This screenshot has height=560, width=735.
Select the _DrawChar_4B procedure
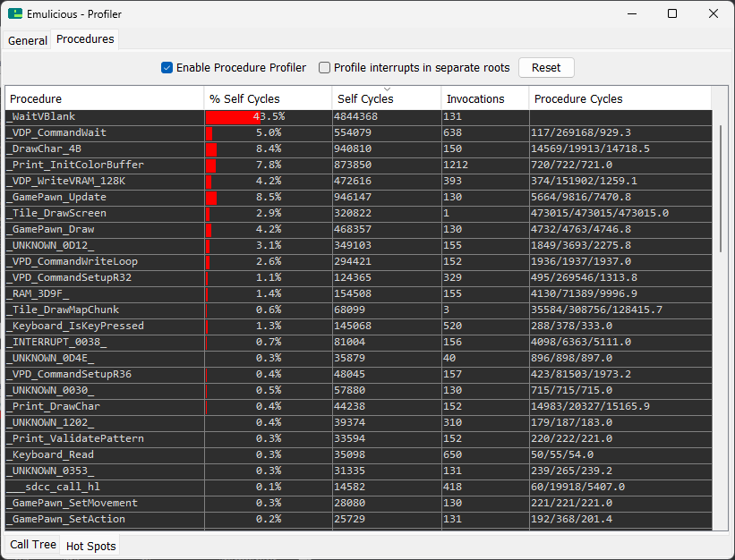tap(359, 148)
